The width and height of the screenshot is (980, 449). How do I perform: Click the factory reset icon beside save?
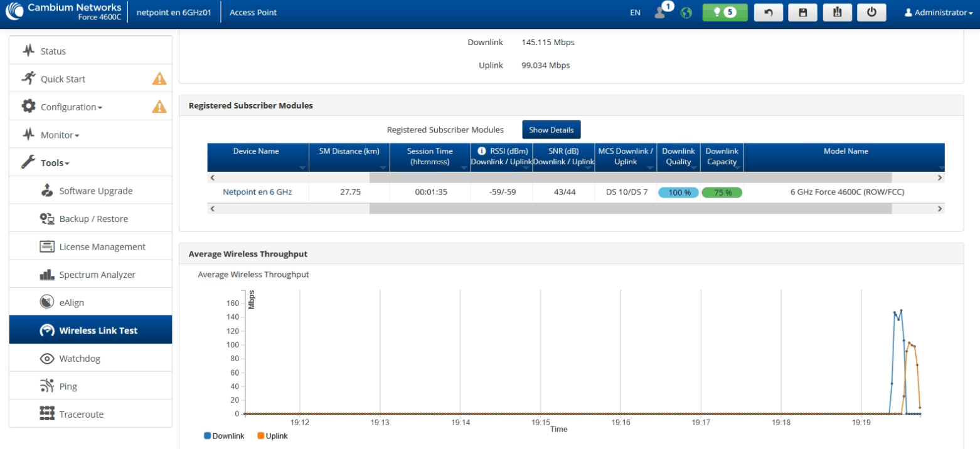(x=837, y=13)
